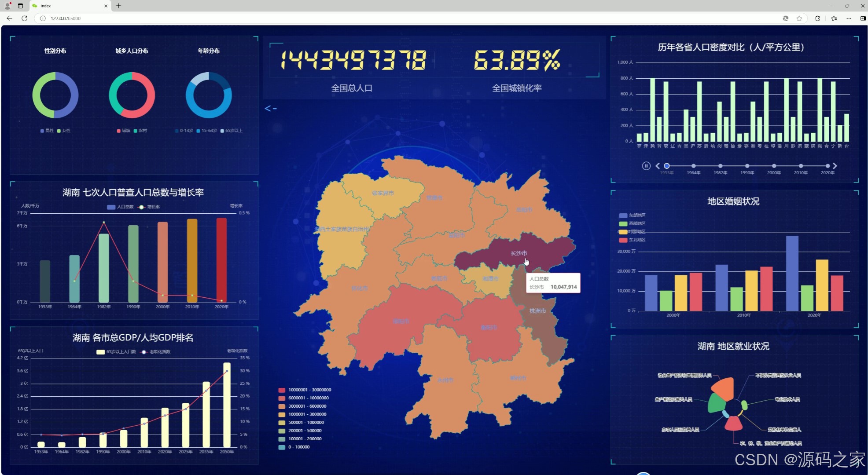The width and height of the screenshot is (868, 475).
Task: Click the browser back arrow
Action: [9, 18]
